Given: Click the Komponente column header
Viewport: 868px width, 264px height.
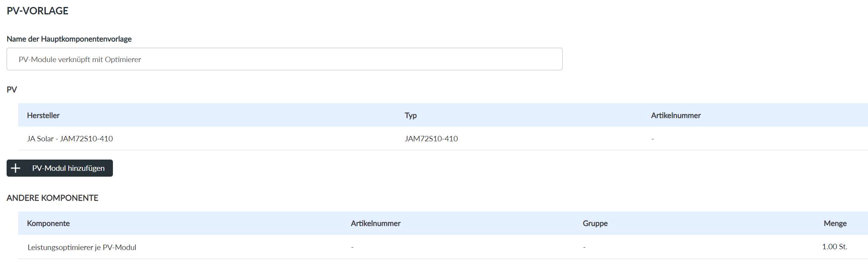Looking at the screenshot, I should click(48, 223).
